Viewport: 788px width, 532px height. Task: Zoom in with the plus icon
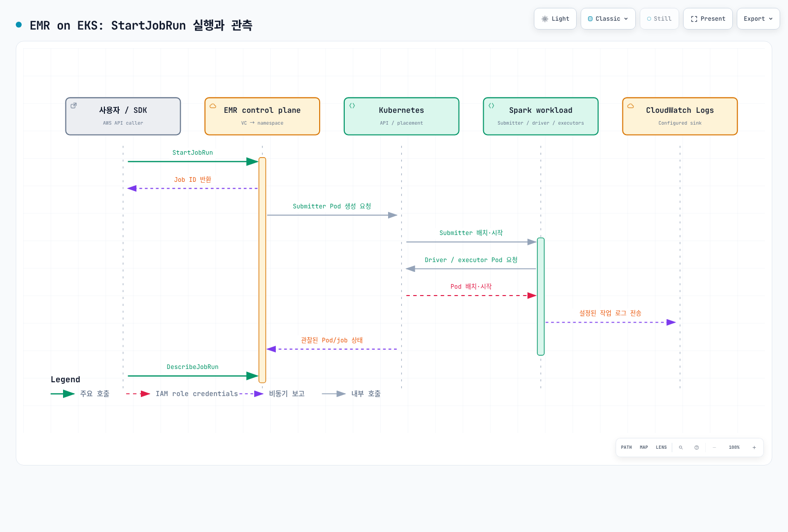pyautogui.click(x=754, y=447)
